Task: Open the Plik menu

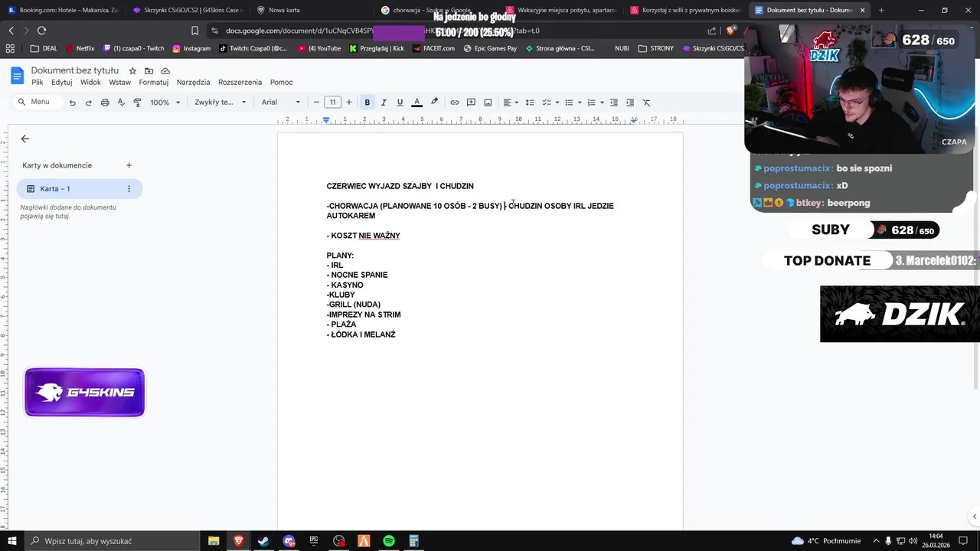Action: (x=38, y=83)
